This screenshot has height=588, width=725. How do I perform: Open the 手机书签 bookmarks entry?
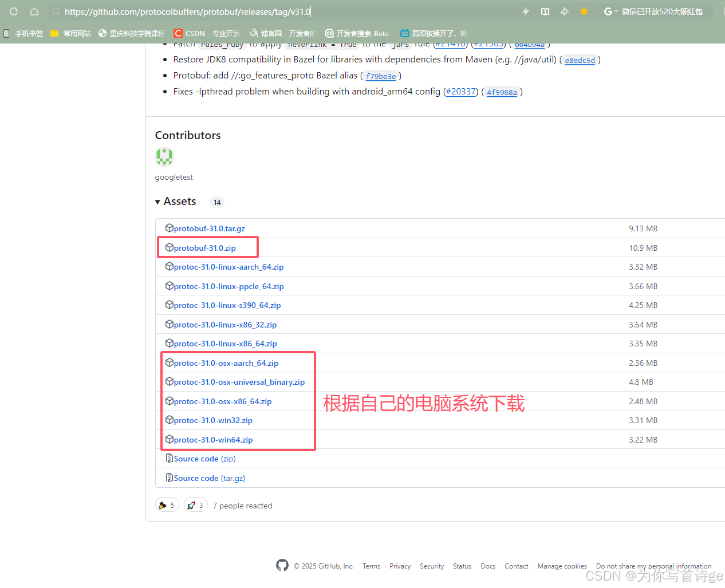[23, 33]
